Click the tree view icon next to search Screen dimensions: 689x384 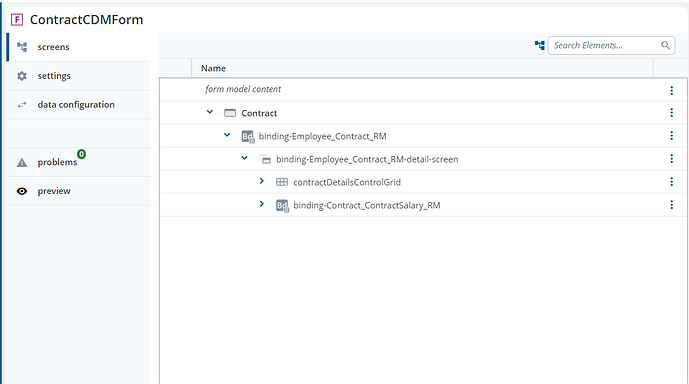(540, 45)
